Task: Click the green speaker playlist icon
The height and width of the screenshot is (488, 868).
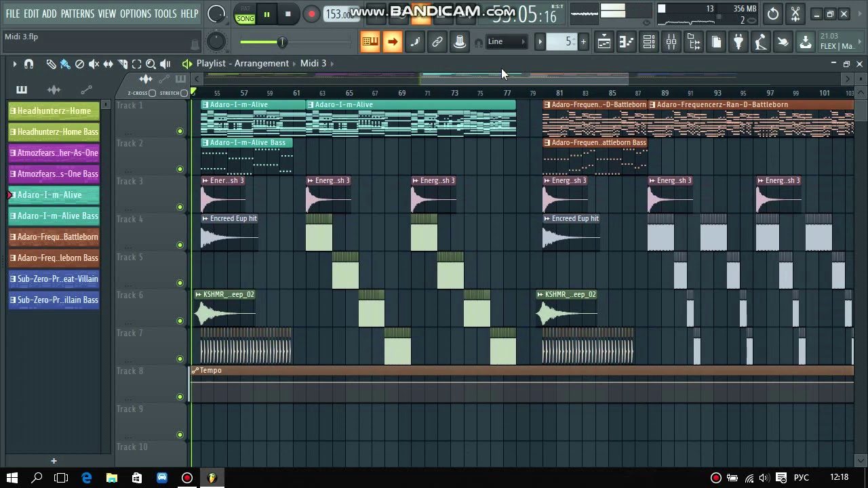Action: coord(187,64)
